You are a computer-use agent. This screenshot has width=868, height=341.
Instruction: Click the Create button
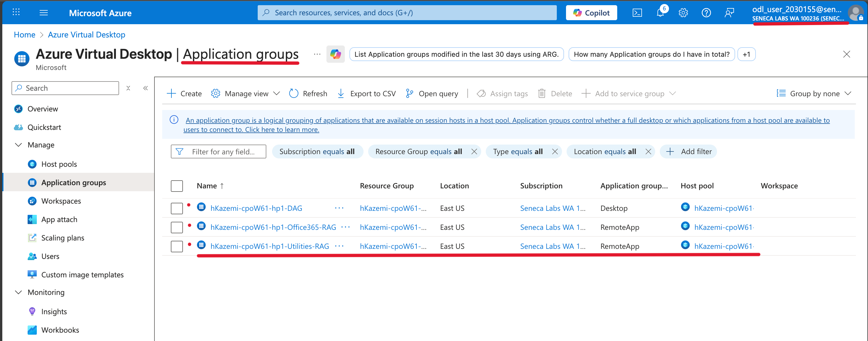pos(184,93)
